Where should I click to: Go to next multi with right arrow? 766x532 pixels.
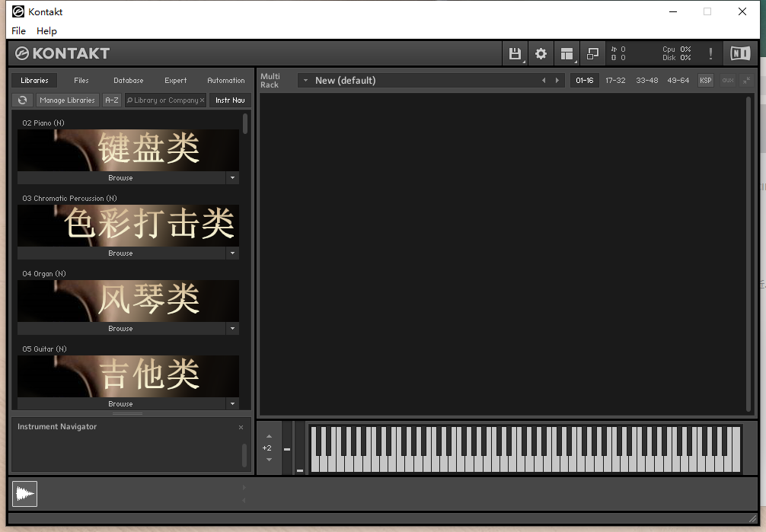click(557, 81)
